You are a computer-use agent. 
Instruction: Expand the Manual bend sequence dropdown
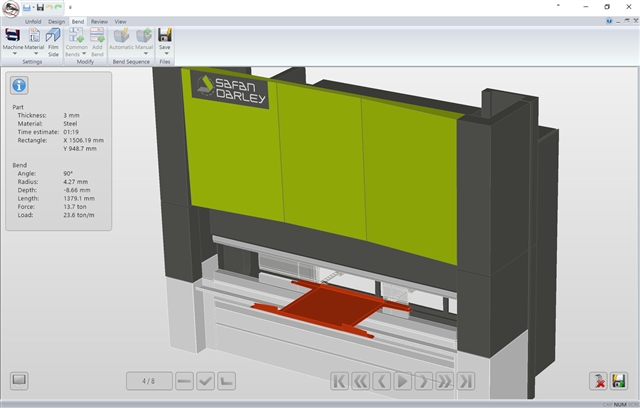(144, 54)
